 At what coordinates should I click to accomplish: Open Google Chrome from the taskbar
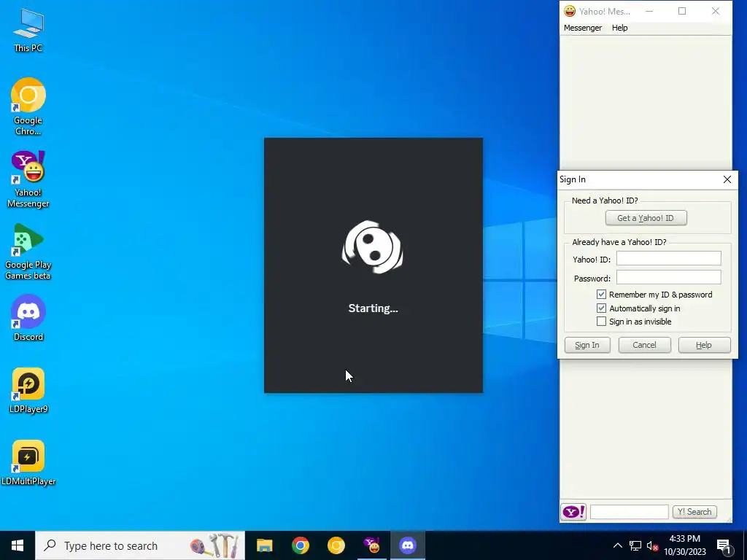(x=300, y=545)
